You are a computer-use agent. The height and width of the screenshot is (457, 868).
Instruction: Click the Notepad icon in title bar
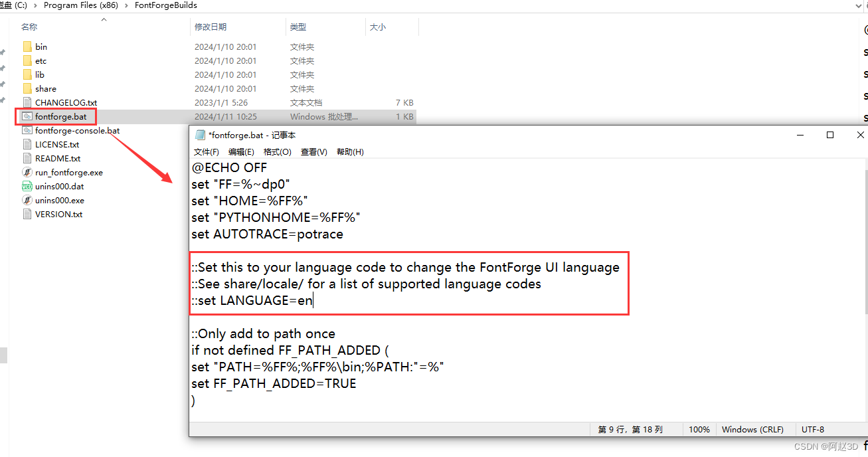tap(200, 135)
